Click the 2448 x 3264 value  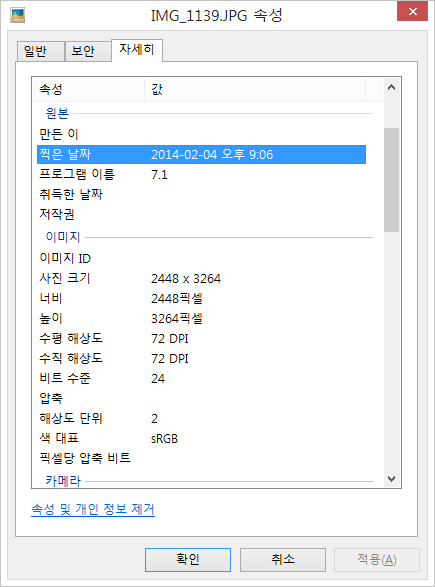pos(186,279)
